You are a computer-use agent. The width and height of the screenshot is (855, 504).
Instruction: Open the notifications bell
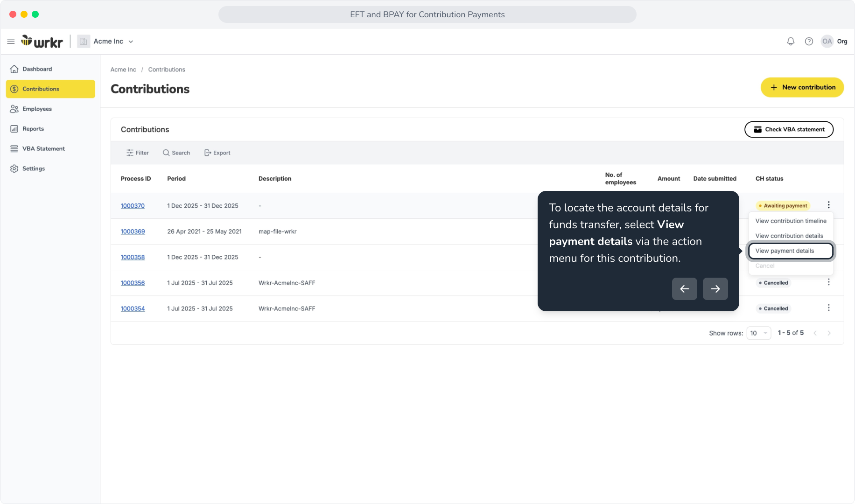point(791,42)
